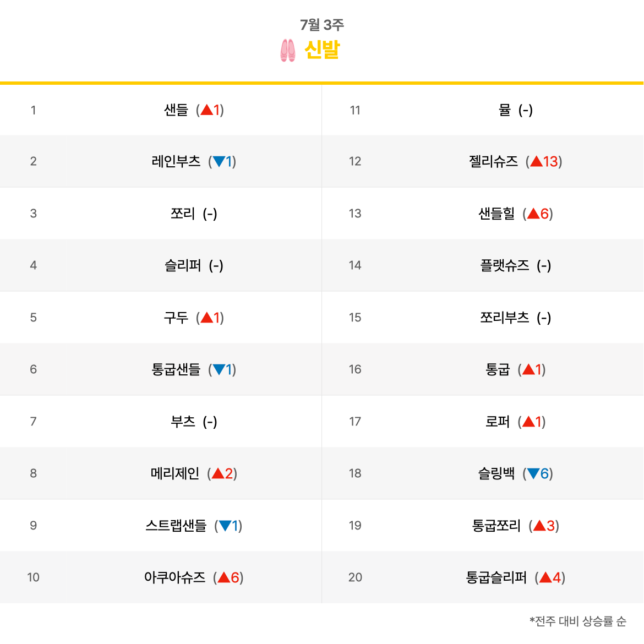The image size is (644, 644).
Task: Open the 쪼리 keyword at rank 3
Action: (x=183, y=214)
